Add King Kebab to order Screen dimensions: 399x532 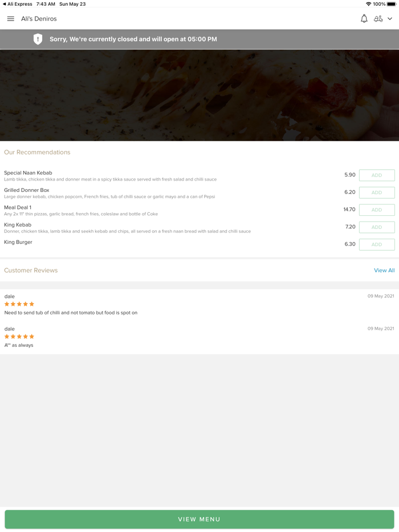(x=376, y=227)
